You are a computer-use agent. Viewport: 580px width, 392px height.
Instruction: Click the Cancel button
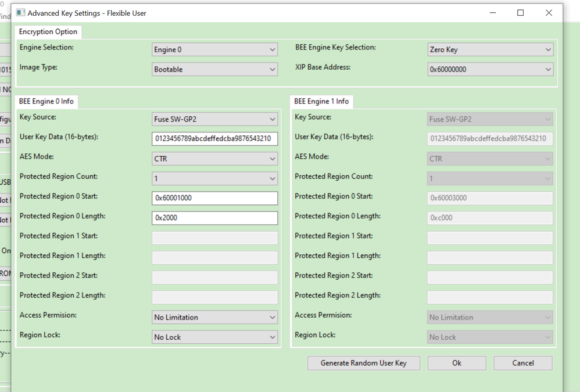[523, 363]
